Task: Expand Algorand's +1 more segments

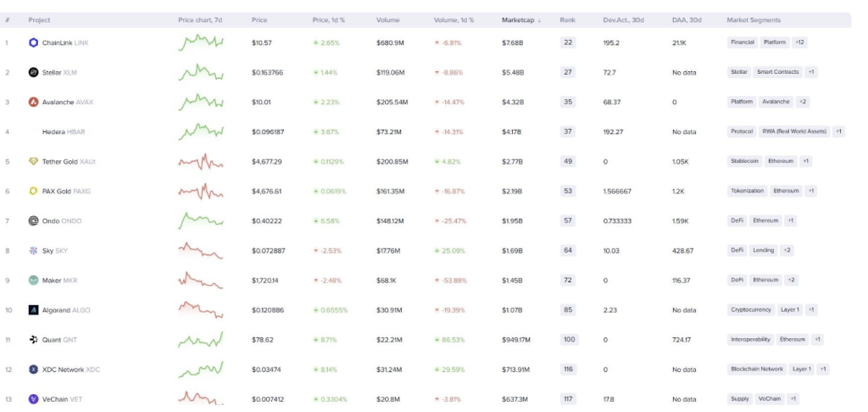Action: tap(811, 310)
